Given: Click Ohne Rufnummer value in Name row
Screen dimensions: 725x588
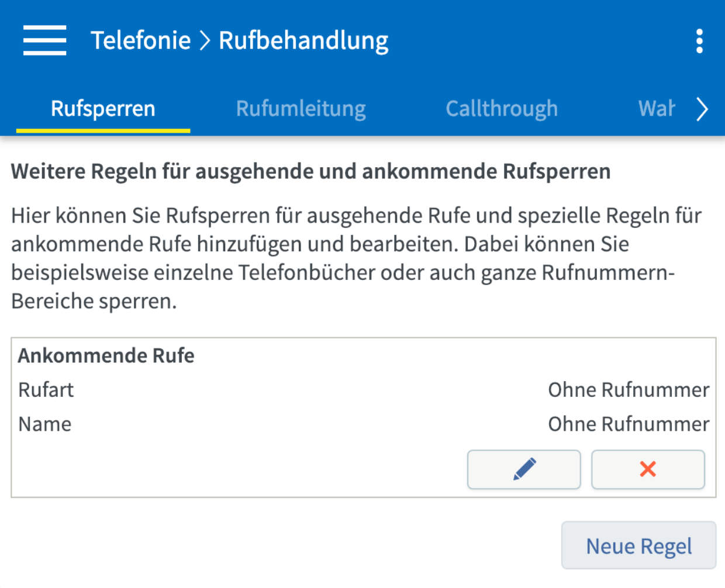Looking at the screenshot, I should point(629,424).
